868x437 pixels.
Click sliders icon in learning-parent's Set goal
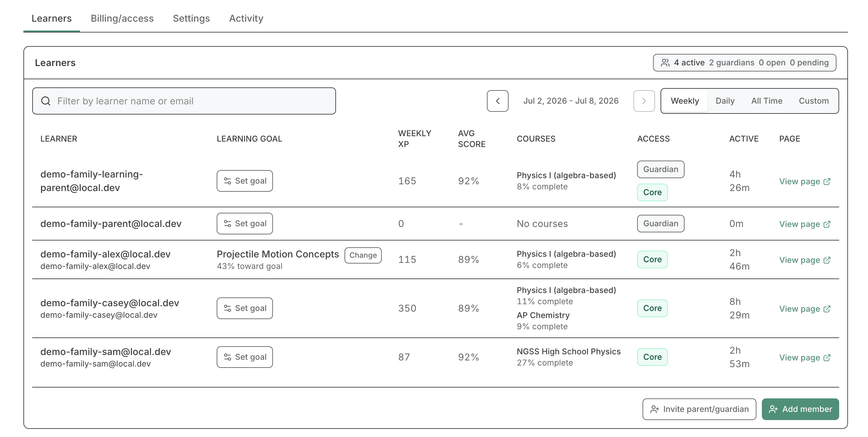pos(228,181)
